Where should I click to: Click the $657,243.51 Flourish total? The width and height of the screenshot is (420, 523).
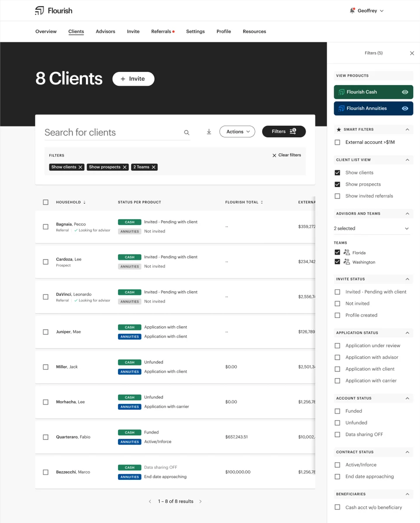click(x=237, y=437)
